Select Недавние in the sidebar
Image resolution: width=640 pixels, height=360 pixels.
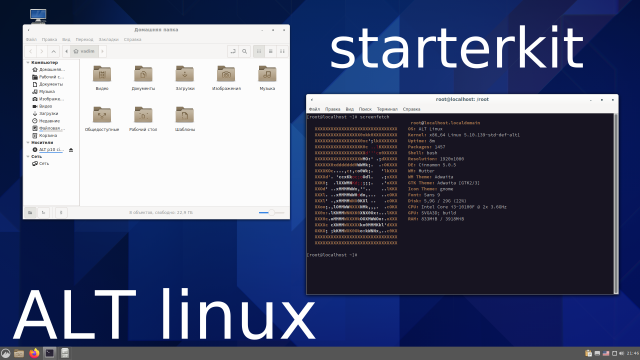coord(46,121)
